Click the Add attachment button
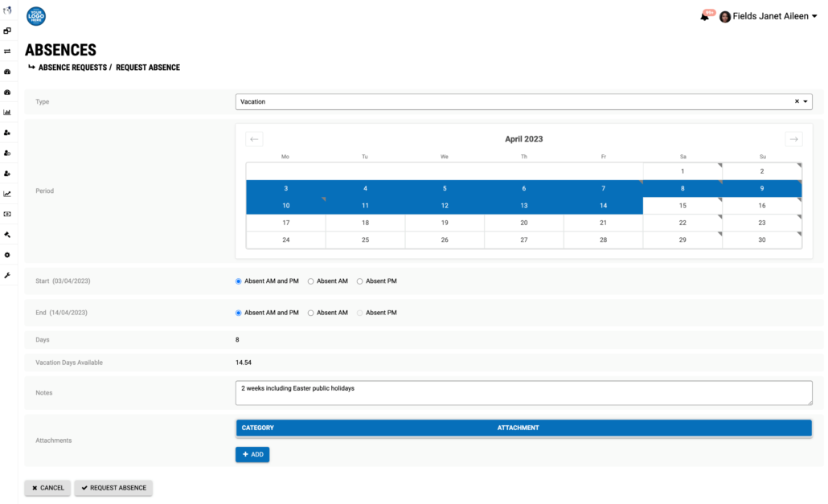 (252, 454)
